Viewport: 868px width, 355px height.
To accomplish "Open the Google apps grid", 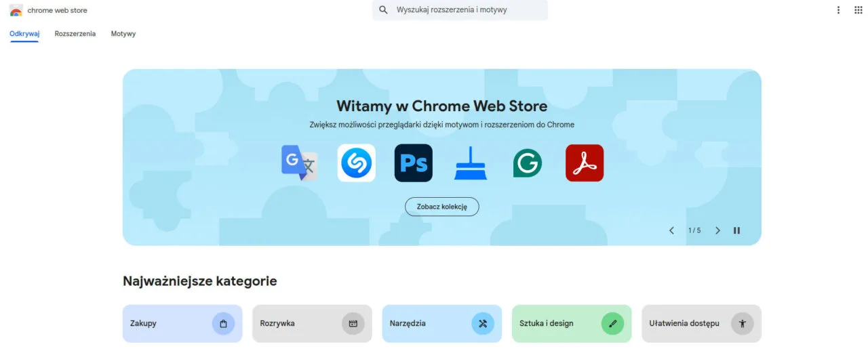I will [x=858, y=10].
